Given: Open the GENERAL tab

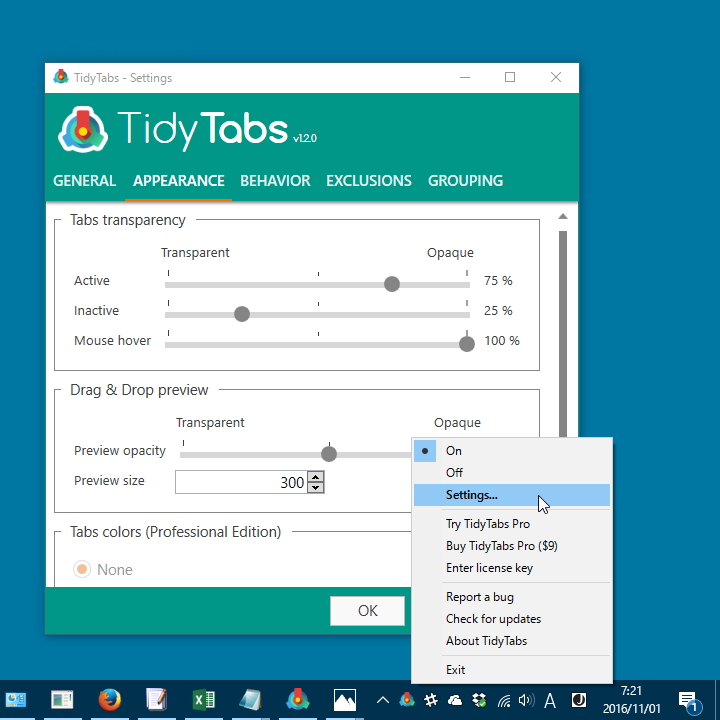Looking at the screenshot, I should point(84,180).
